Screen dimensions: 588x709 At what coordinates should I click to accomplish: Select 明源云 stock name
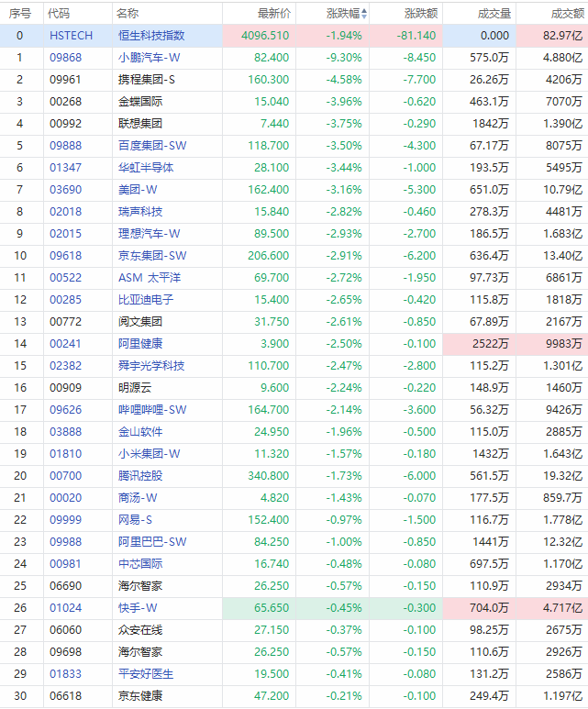click(x=135, y=388)
